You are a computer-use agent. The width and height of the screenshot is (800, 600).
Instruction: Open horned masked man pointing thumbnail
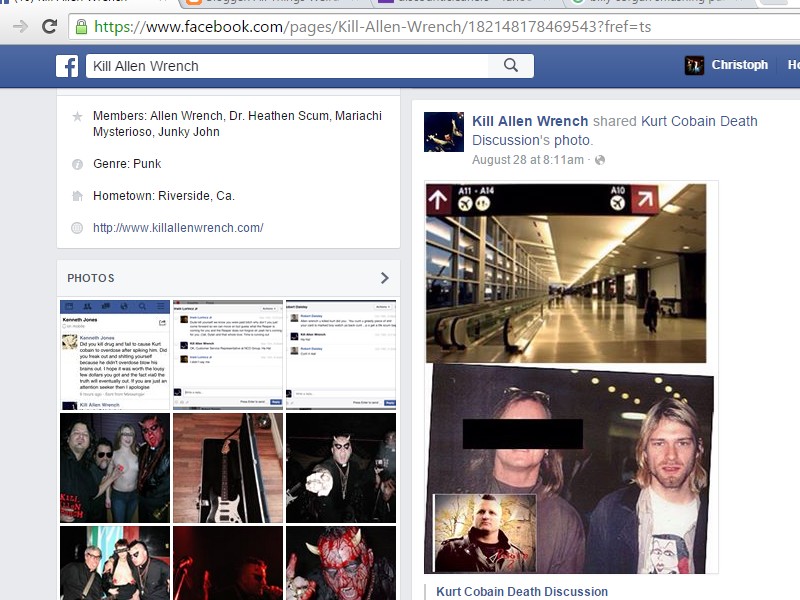pos(341,468)
